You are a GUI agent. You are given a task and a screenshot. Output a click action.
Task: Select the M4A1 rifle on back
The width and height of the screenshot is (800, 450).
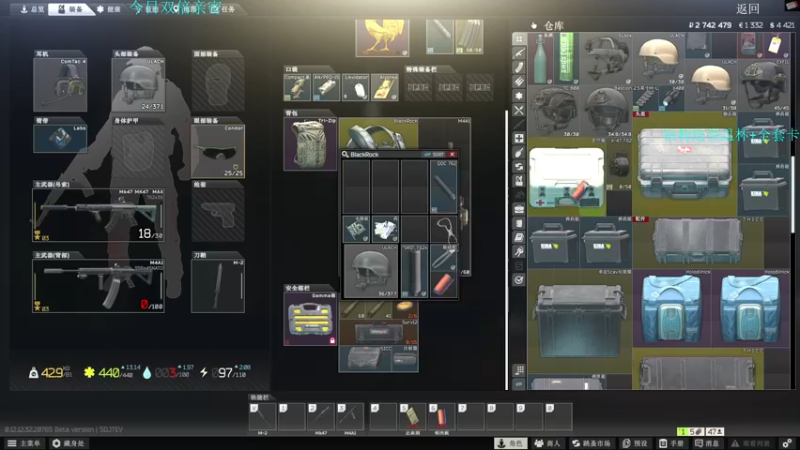pos(98,286)
